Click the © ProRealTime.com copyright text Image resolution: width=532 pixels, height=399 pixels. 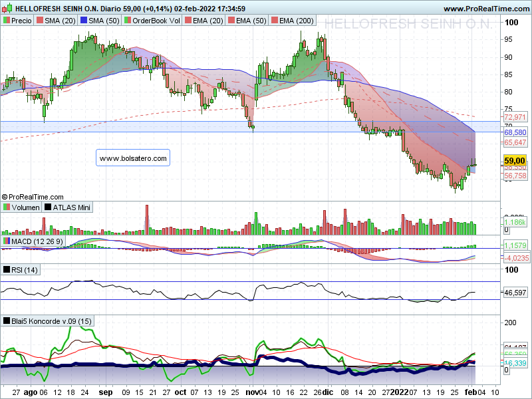pos(33,197)
